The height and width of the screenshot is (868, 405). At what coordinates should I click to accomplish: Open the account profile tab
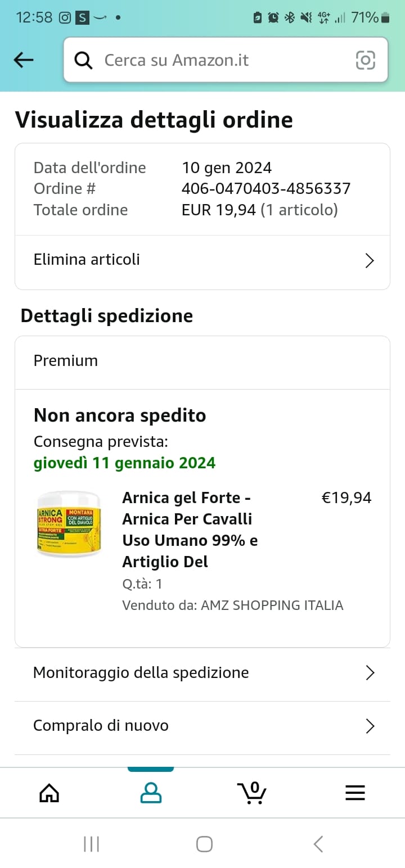coord(151,793)
